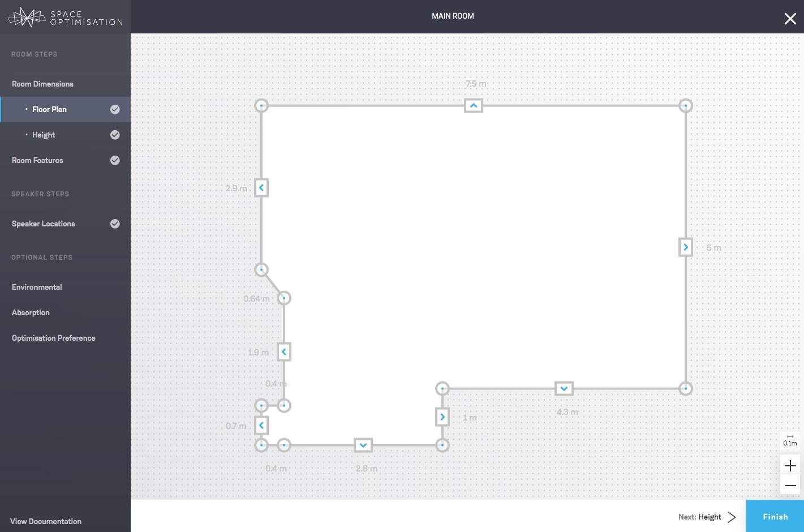Screen dimensions: 804x532
Task: Select corner node at bottom of 2.9 m wall
Action: pyautogui.click(x=261, y=269)
